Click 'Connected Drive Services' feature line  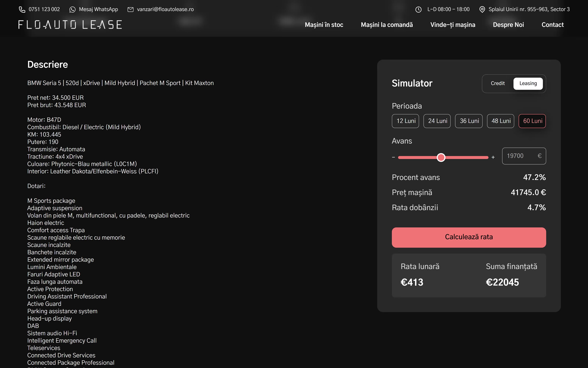pyautogui.click(x=61, y=355)
